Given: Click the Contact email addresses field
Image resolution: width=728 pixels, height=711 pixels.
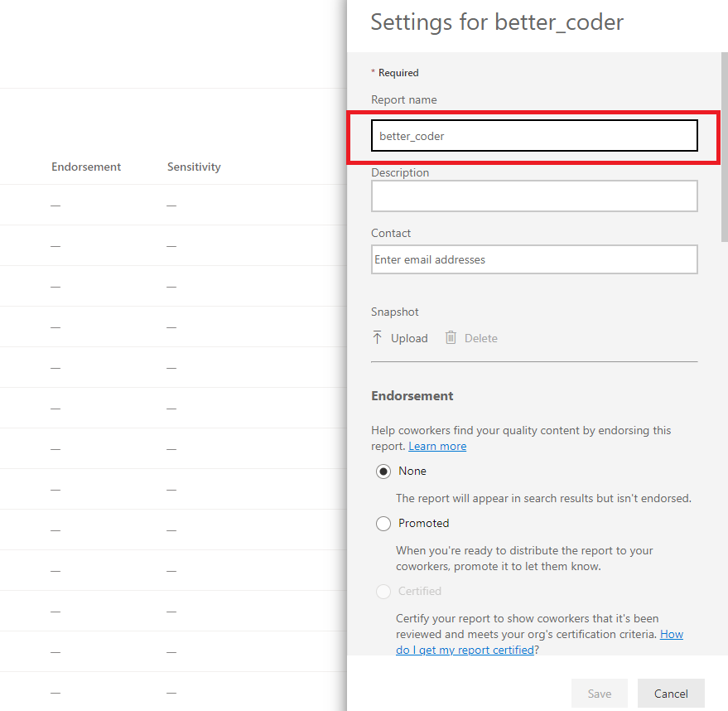Looking at the screenshot, I should (534, 259).
